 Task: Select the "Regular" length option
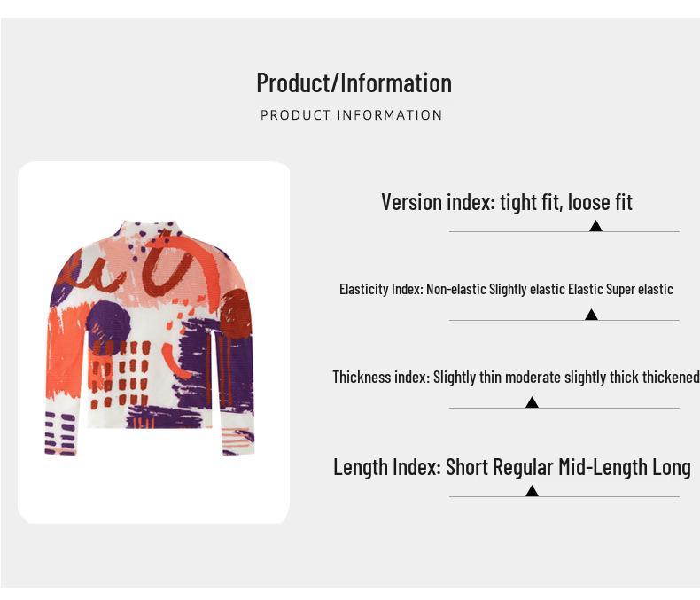524,467
